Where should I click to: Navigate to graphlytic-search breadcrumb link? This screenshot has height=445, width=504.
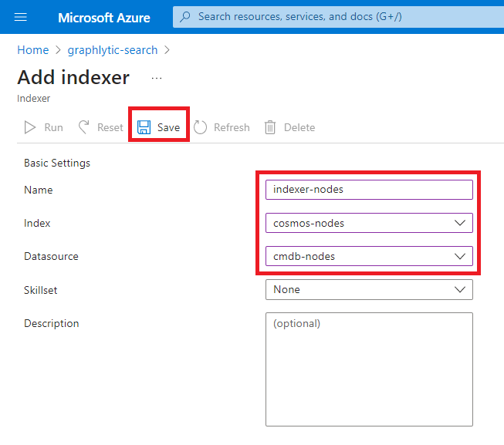[113, 50]
